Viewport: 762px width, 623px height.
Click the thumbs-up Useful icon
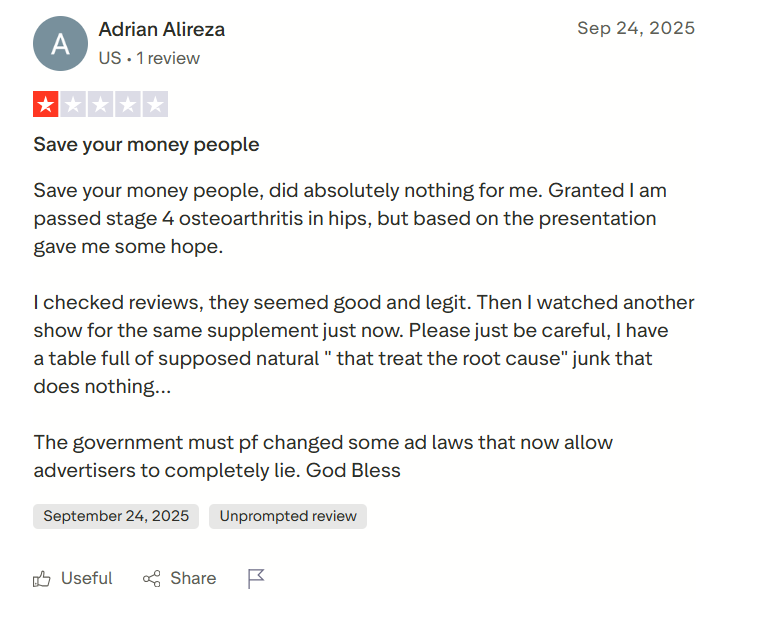coord(42,578)
